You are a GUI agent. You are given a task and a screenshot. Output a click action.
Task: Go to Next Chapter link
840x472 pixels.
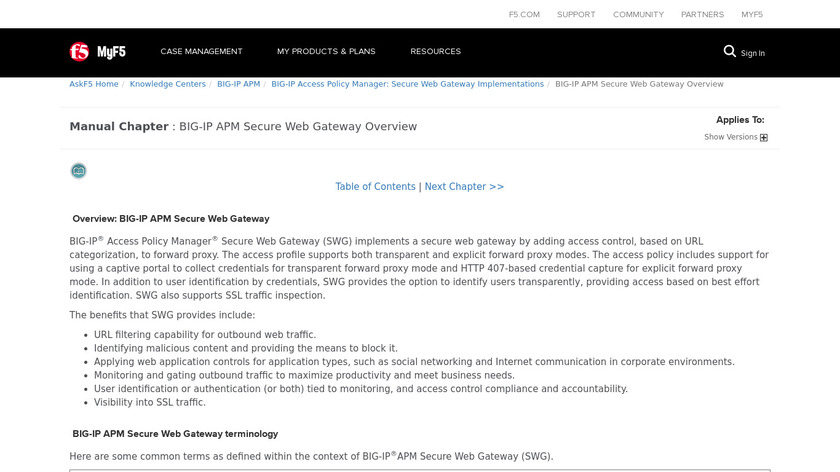click(x=464, y=187)
